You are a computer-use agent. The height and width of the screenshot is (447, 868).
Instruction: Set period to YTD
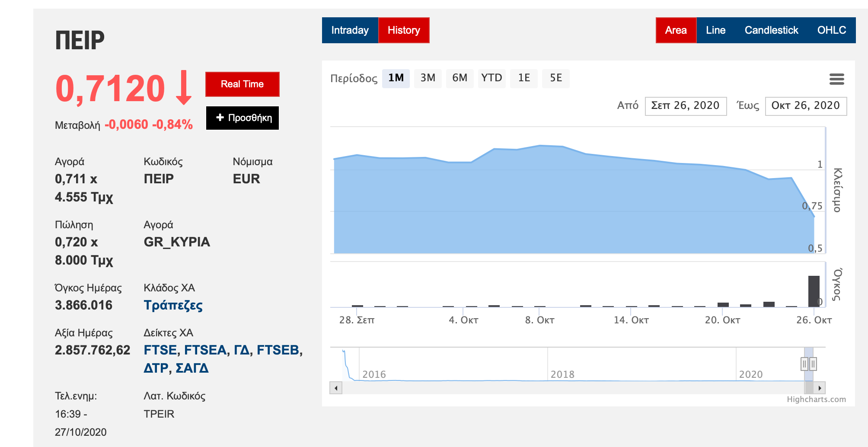[x=491, y=78]
